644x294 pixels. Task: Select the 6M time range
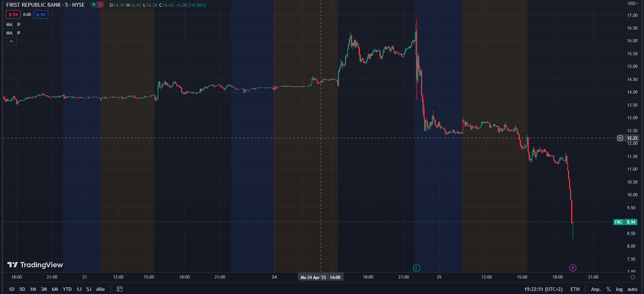coord(55,289)
